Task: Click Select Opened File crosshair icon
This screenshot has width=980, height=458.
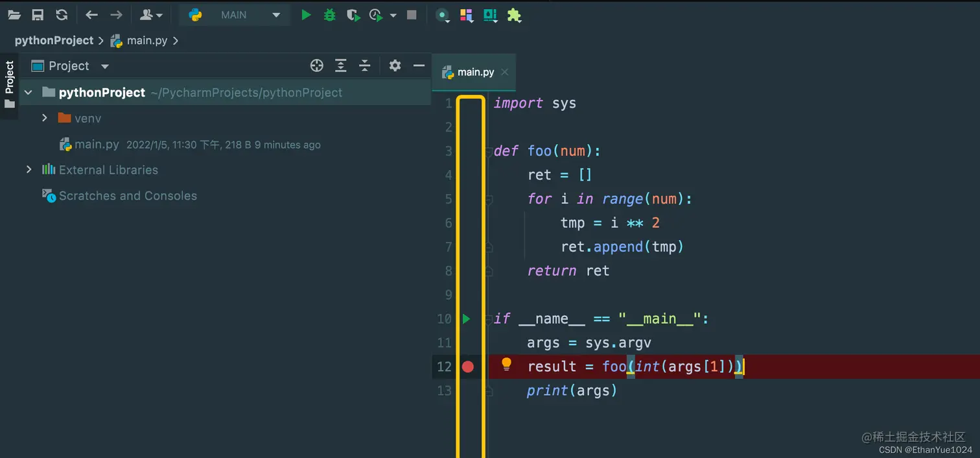Action: click(316, 66)
